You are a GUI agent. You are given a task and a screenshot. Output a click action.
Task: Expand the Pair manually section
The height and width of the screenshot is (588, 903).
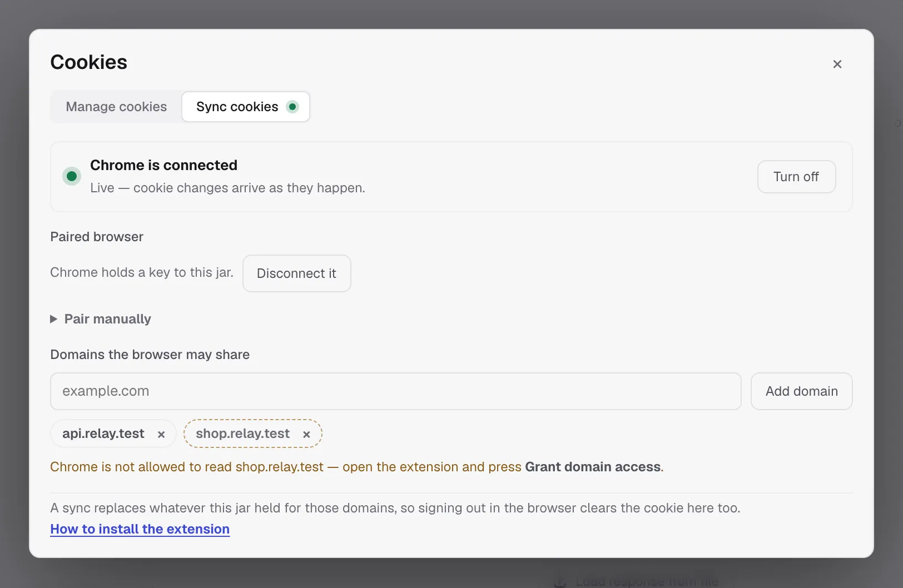point(101,319)
